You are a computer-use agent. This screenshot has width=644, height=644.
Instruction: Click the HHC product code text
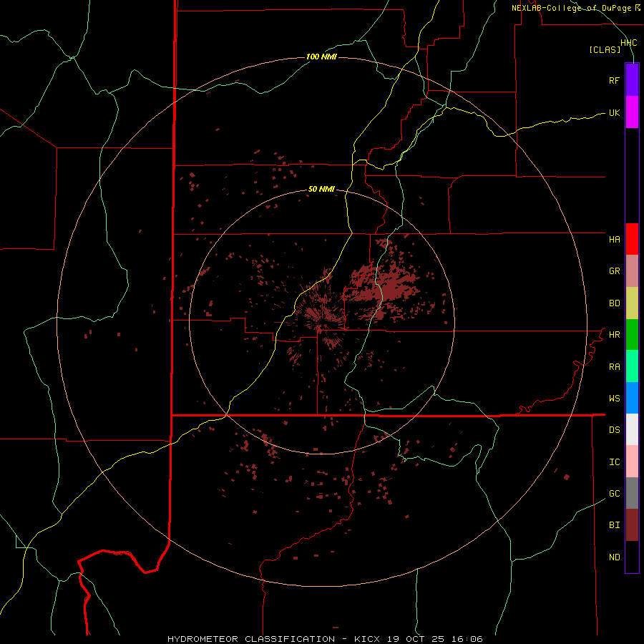pos(628,43)
